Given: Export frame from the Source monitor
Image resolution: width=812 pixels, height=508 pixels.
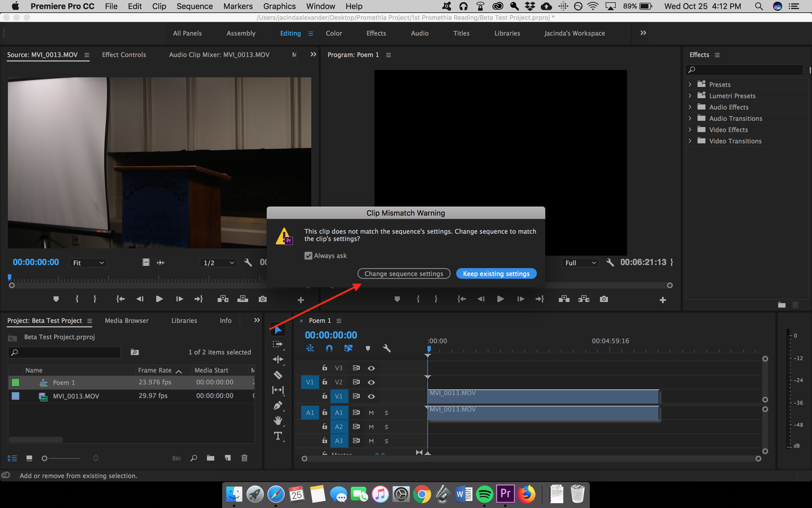Looking at the screenshot, I should [x=263, y=299].
